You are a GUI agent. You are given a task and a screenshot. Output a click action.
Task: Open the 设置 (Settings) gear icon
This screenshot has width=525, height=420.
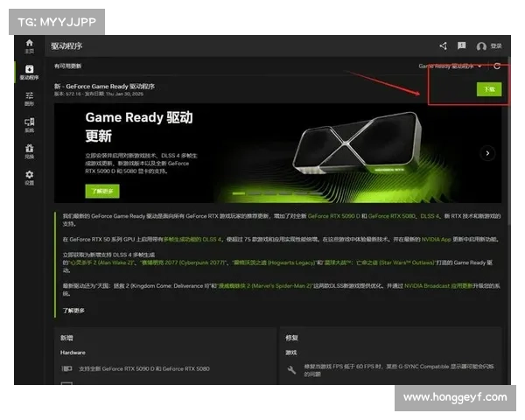(30, 178)
